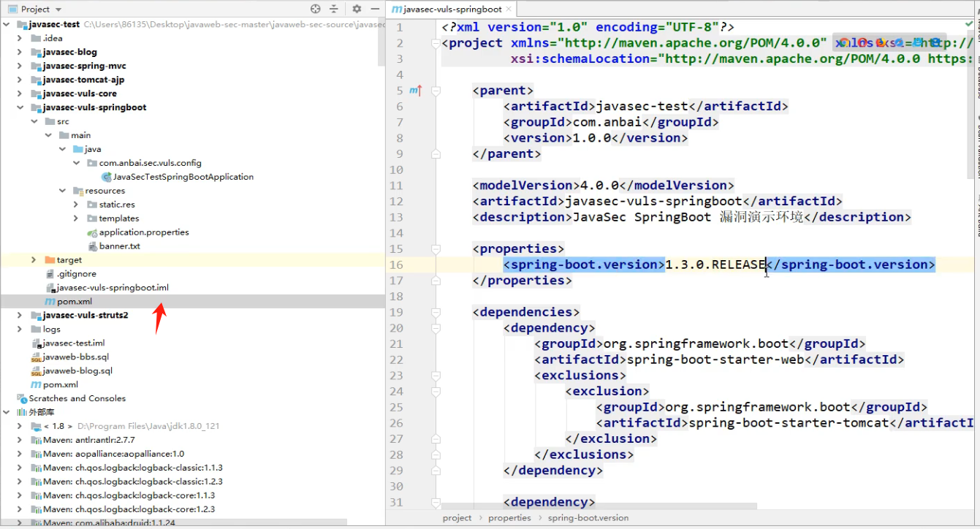The height and width of the screenshot is (529, 980).
Task: Open preview in Edge browser icon
Action: 935,42
